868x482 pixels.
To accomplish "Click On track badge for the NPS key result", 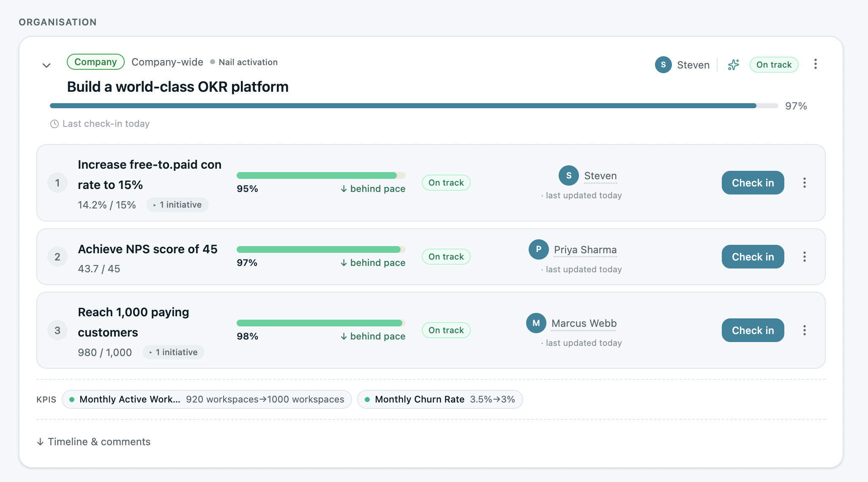I will pos(446,257).
